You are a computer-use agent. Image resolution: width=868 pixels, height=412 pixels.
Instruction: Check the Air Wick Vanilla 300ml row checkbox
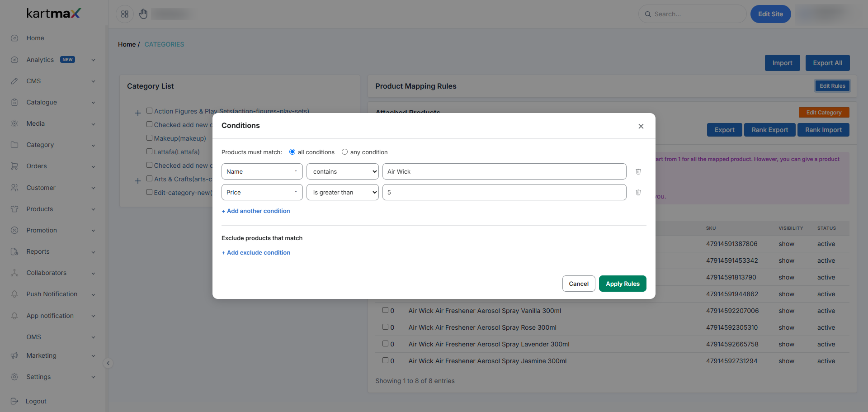(386, 310)
